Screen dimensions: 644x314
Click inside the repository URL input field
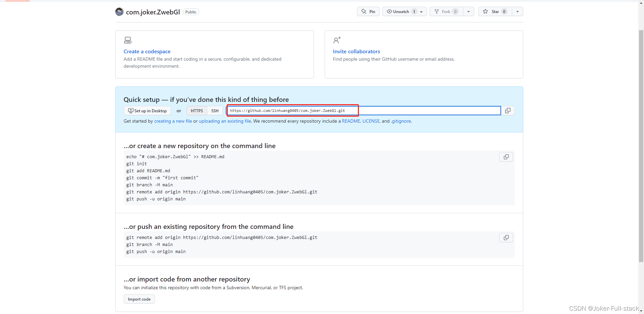(364, 111)
